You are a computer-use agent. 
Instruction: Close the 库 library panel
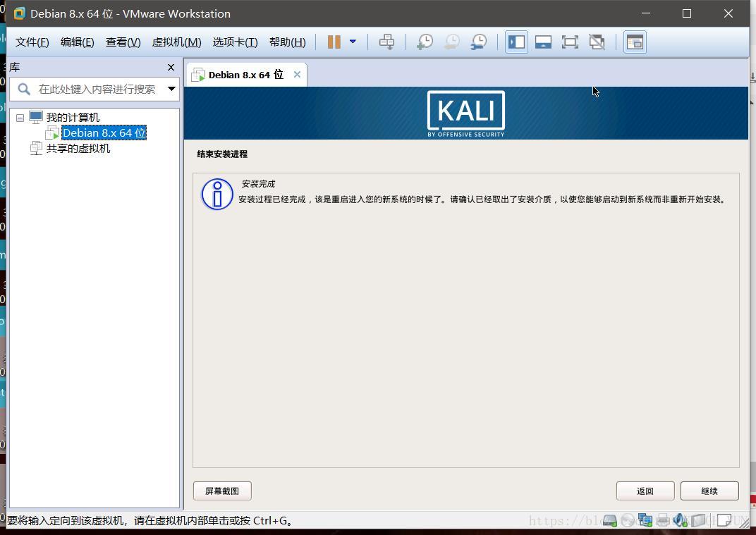point(171,68)
